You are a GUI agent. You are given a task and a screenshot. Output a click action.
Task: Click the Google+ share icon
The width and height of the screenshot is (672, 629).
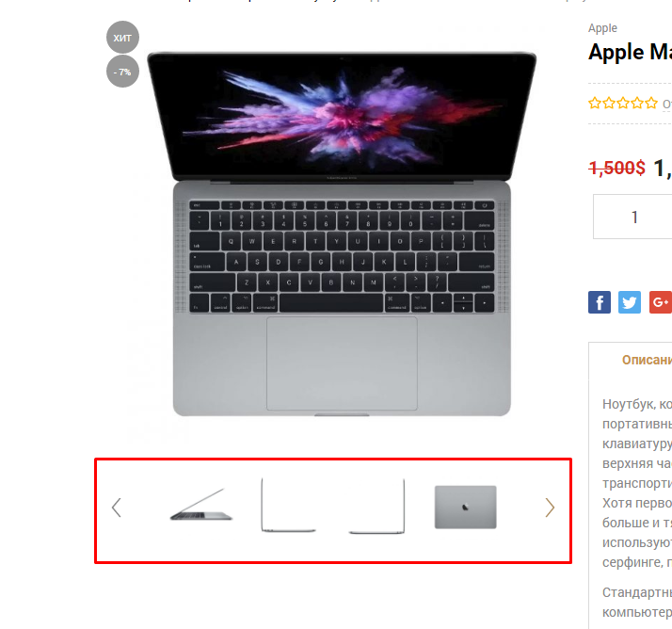coord(661,302)
